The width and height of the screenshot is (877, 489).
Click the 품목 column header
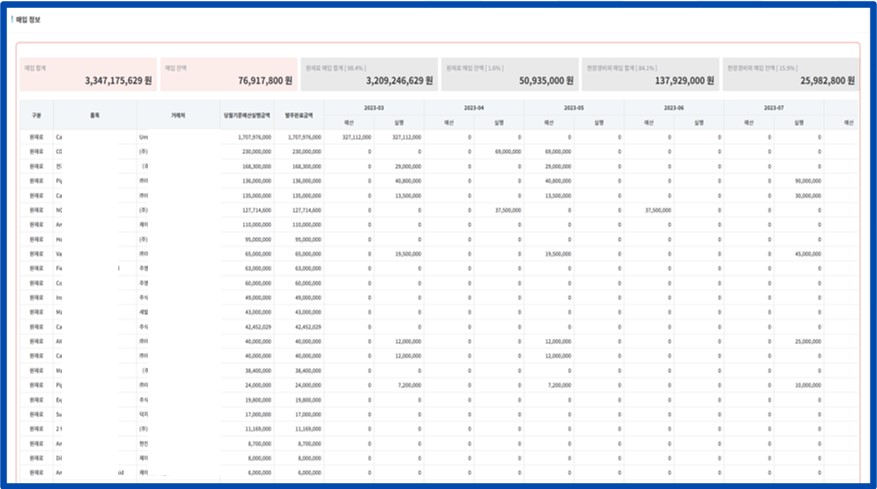coord(94,115)
